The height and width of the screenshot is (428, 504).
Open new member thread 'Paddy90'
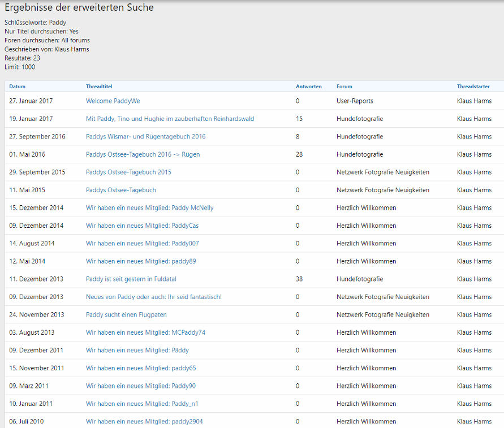[x=141, y=386]
